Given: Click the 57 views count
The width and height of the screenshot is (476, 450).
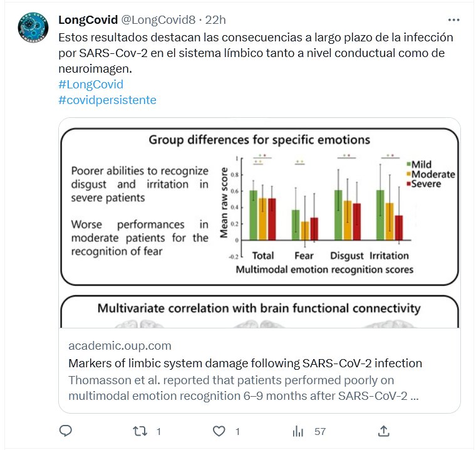Looking at the screenshot, I should pyautogui.click(x=320, y=431).
